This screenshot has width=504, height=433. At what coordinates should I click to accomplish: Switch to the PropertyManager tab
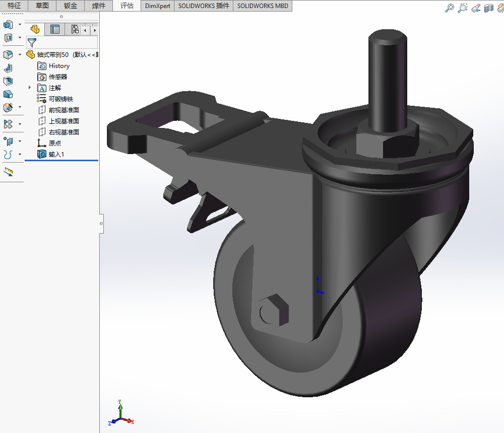point(55,30)
